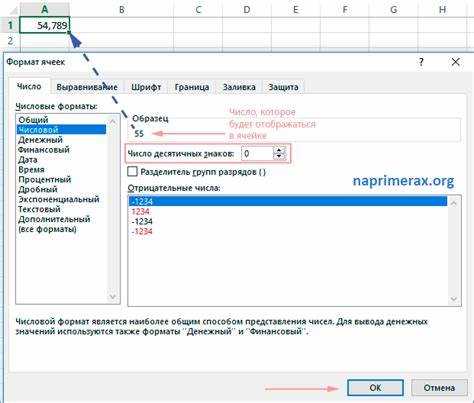Switch to the Выравнивание tab
474x403 pixels.
pos(87,87)
